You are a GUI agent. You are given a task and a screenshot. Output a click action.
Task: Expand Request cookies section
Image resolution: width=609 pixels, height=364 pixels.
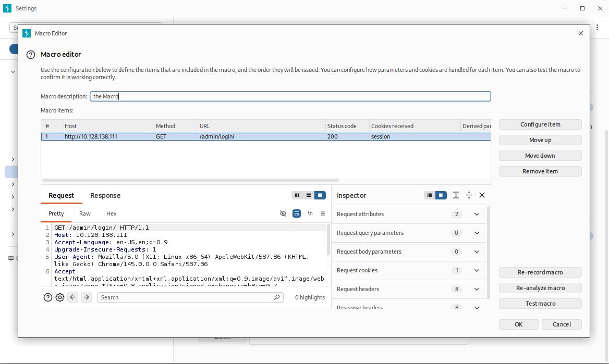(476, 270)
